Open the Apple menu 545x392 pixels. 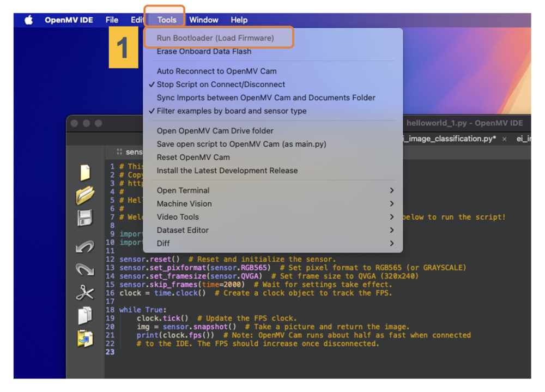tap(29, 20)
